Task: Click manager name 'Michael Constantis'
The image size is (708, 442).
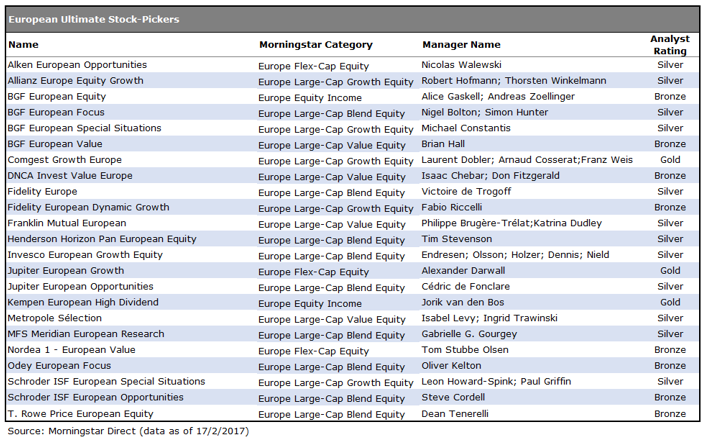Action: (x=466, y=128)
